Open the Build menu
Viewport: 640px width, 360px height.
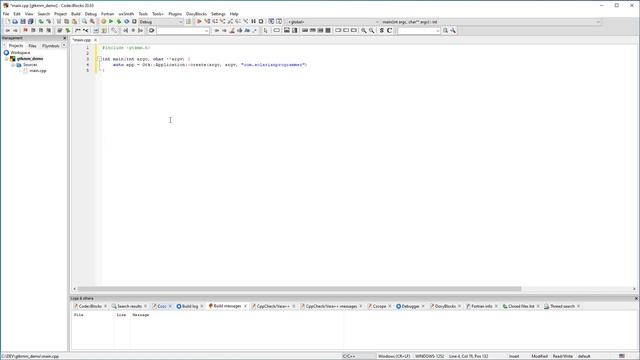pyautogui.click(x=76, y=14)
